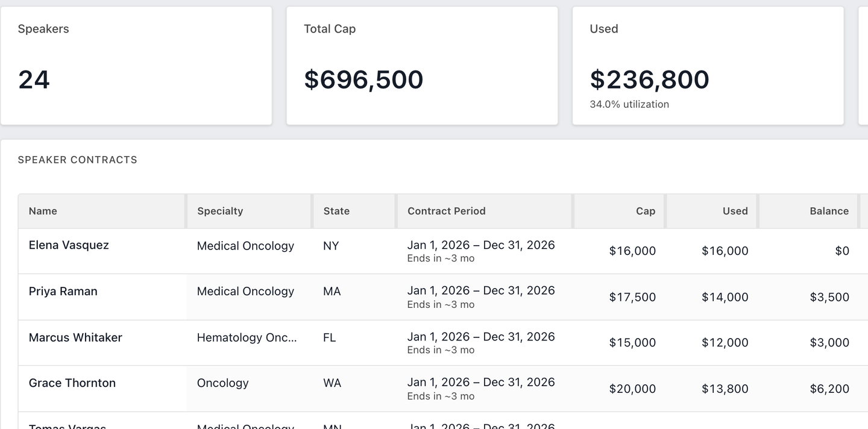Click Elena Vasquez's contract period dates
868x429 pixels.
[481, 245]
